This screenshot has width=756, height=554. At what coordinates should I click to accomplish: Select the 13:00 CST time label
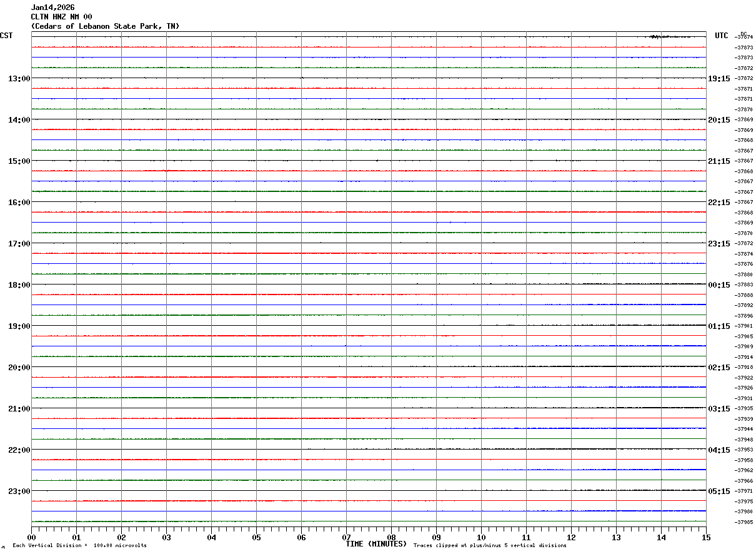19,79
